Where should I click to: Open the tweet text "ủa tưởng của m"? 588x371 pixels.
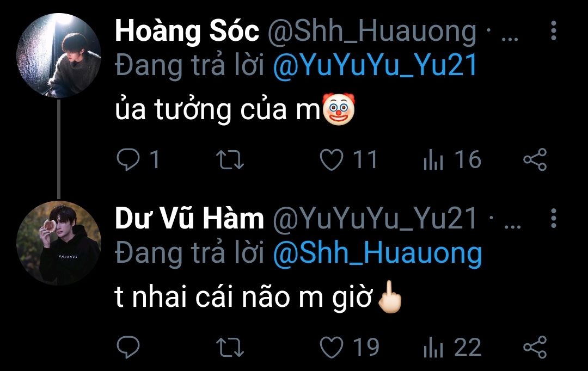[217, 110]
